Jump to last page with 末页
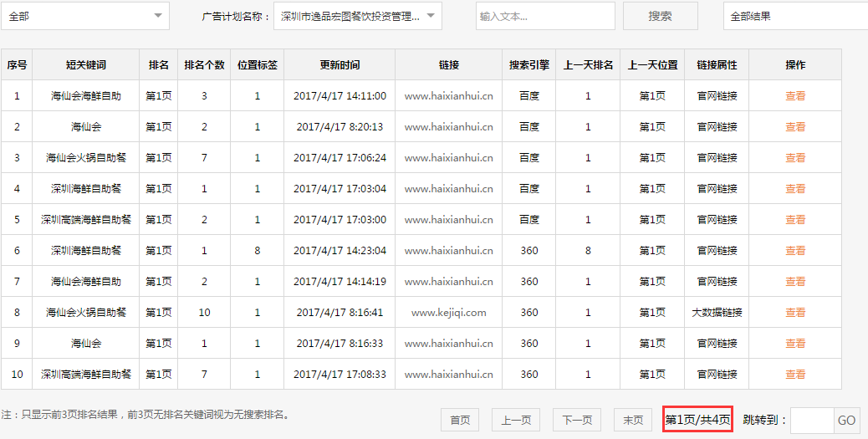Screen dimensions: 868x439 (x=633, y=420)
